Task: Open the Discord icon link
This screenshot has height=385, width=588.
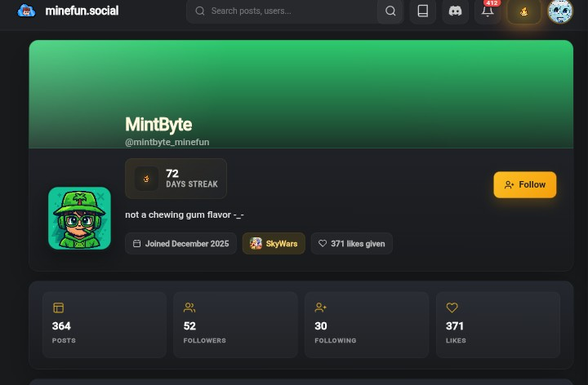Action: pos(455,11)
